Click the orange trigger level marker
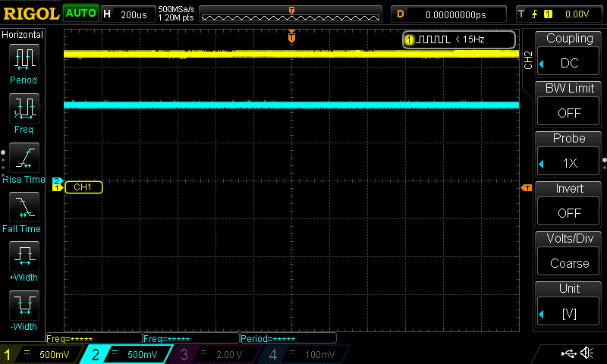607x364 pixels. 527,187
